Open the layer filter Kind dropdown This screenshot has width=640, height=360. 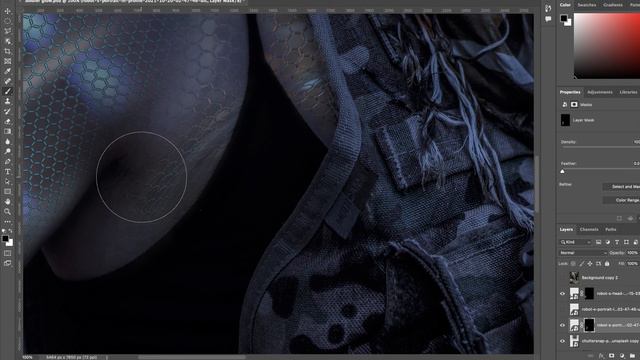(576, 242)
